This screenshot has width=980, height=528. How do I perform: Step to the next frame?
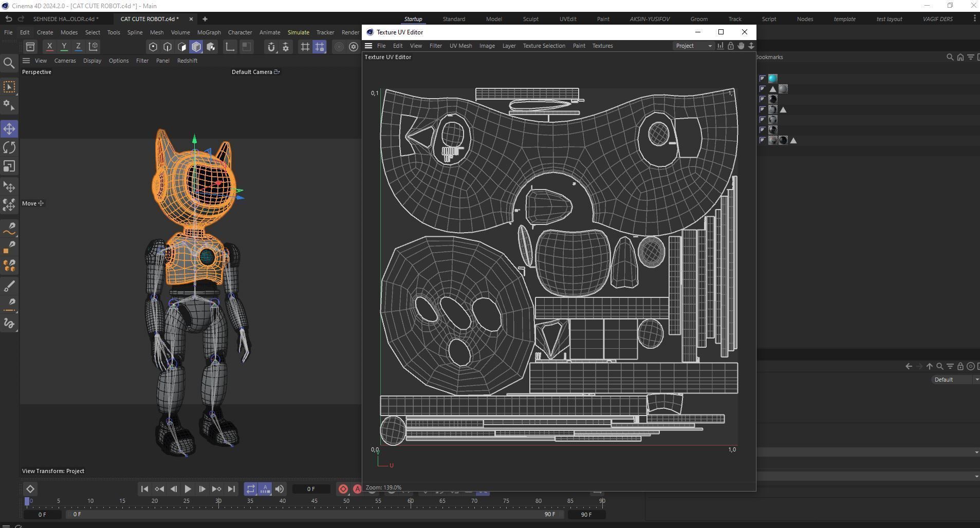202,489
